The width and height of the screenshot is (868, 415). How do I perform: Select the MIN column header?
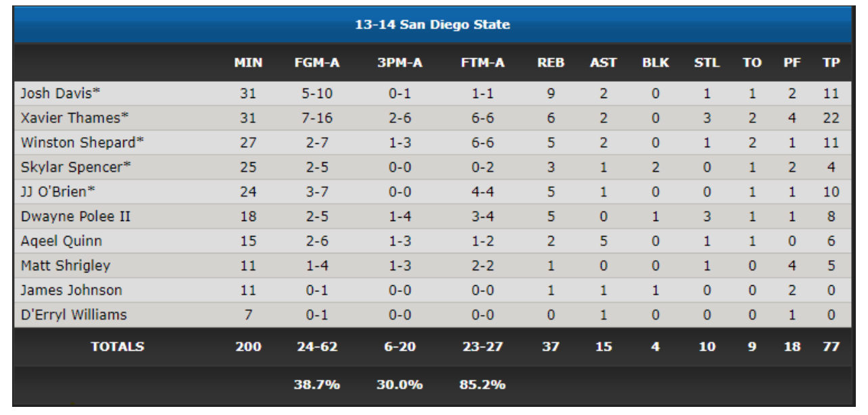248,64
